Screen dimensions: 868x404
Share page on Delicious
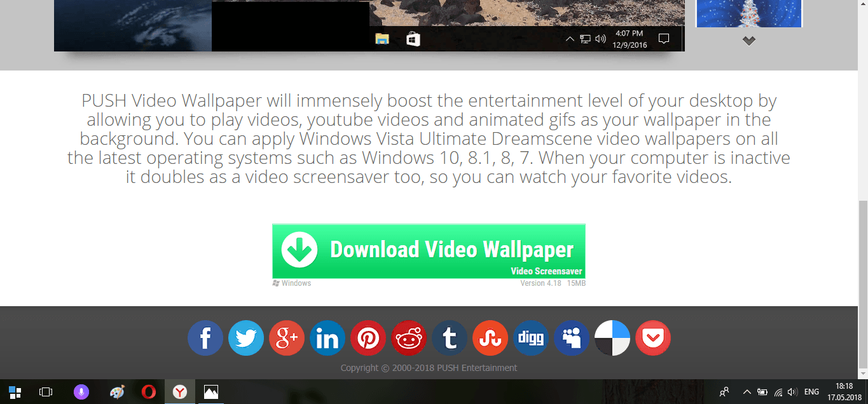tap(612, 338)
